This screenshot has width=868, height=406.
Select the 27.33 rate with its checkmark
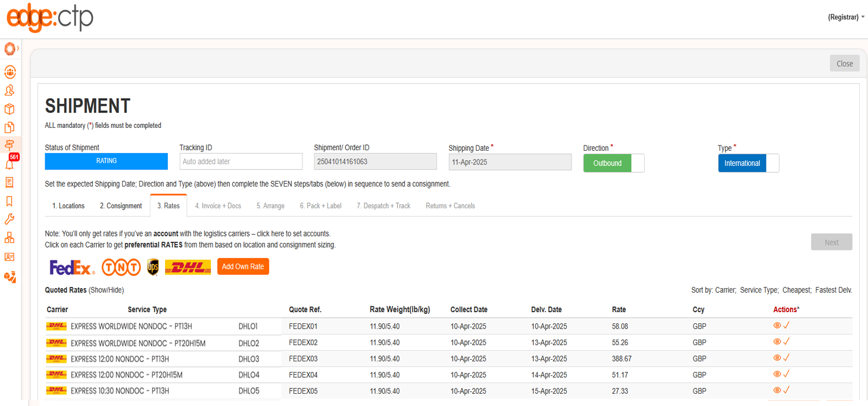[x=786, y=390]
